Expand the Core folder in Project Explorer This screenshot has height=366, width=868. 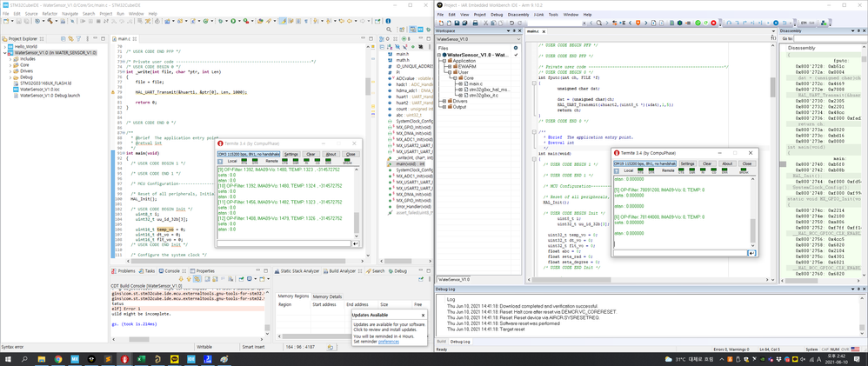(x=10, y=65)
